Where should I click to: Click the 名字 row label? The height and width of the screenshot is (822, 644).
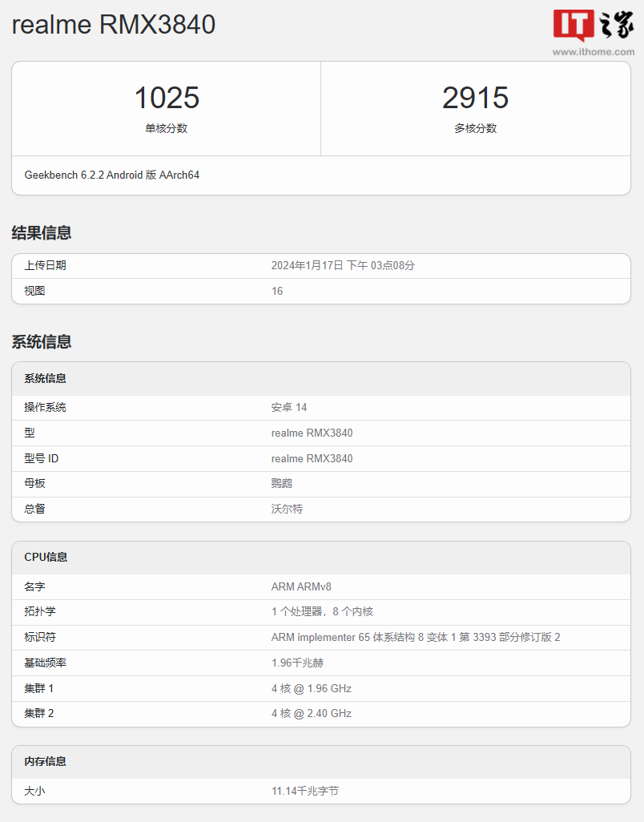(x=34, y=586)
